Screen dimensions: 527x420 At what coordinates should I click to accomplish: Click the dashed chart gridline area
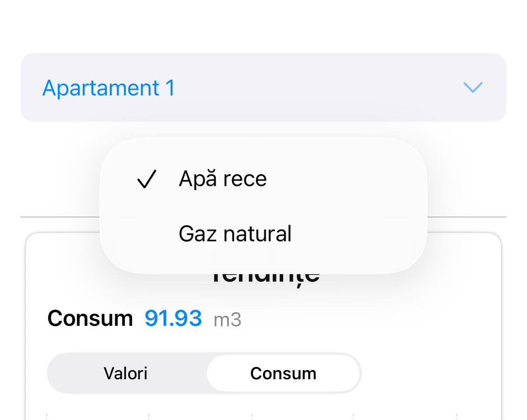point(251,416)
